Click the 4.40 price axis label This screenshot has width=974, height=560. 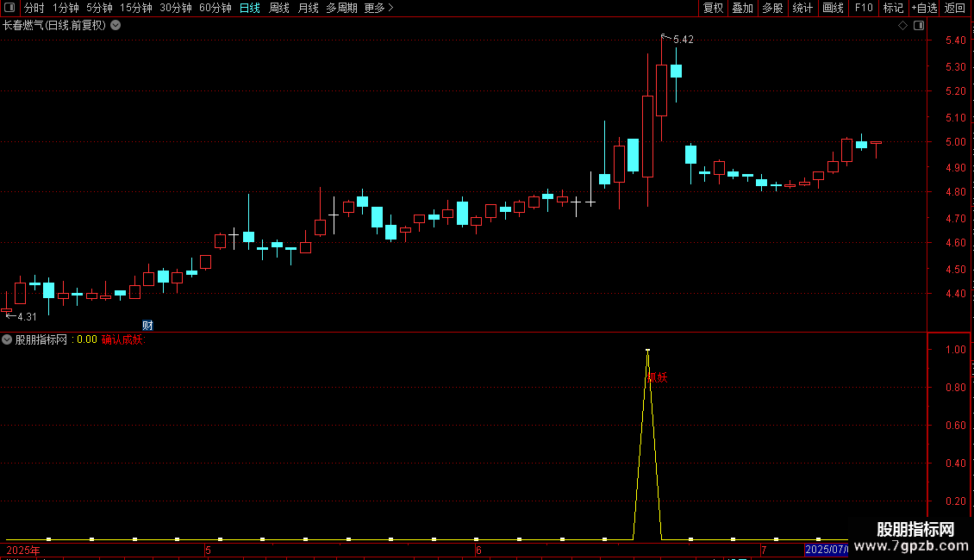click(955, 294)
